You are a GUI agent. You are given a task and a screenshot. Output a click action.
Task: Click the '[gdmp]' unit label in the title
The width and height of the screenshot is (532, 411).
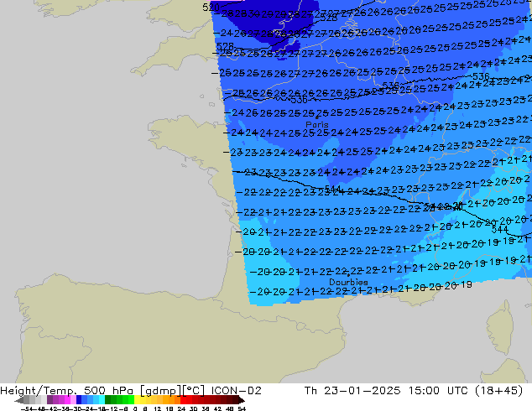161,391
